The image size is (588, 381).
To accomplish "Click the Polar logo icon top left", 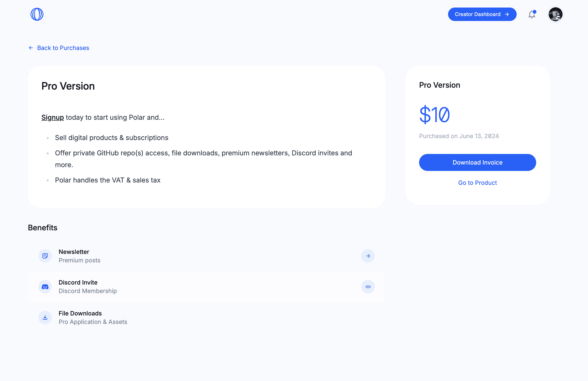I will pyautogui.click(x=37, y=14).
